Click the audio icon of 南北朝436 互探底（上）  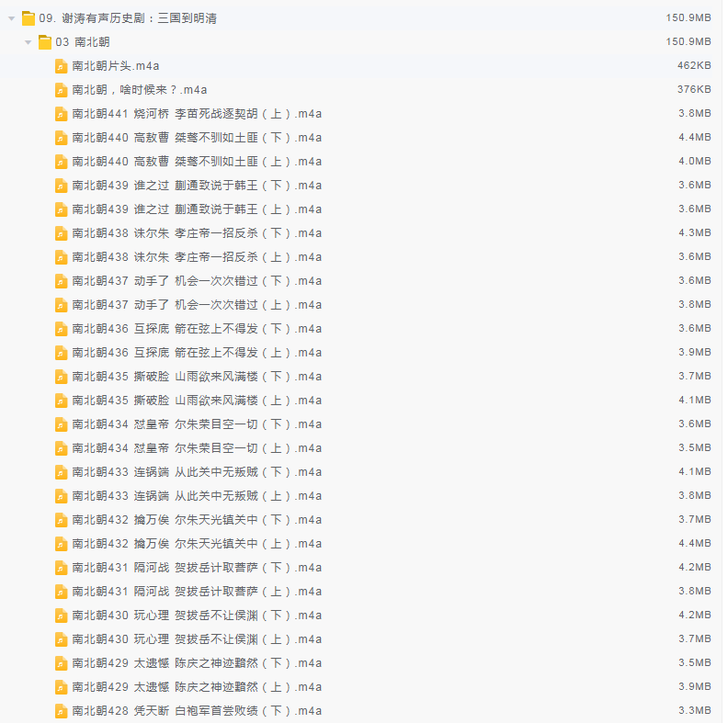coord(61,352)
